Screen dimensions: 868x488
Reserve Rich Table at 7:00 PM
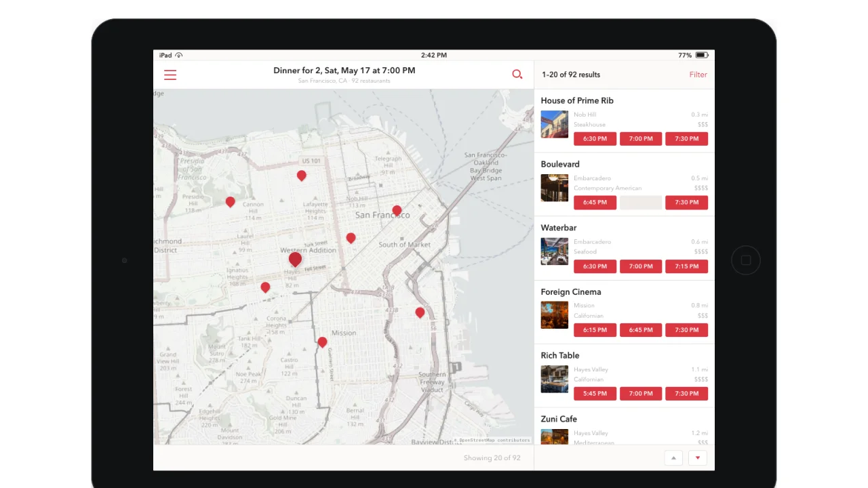641,394
